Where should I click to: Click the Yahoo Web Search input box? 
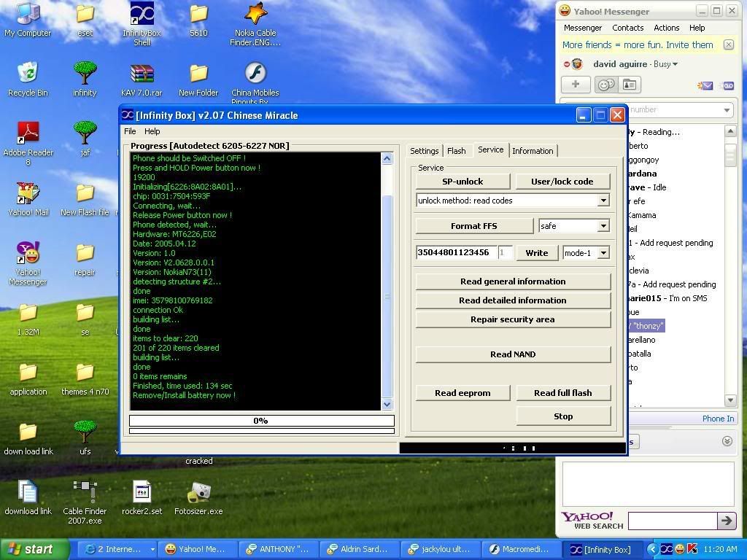(x=673, y=521)
